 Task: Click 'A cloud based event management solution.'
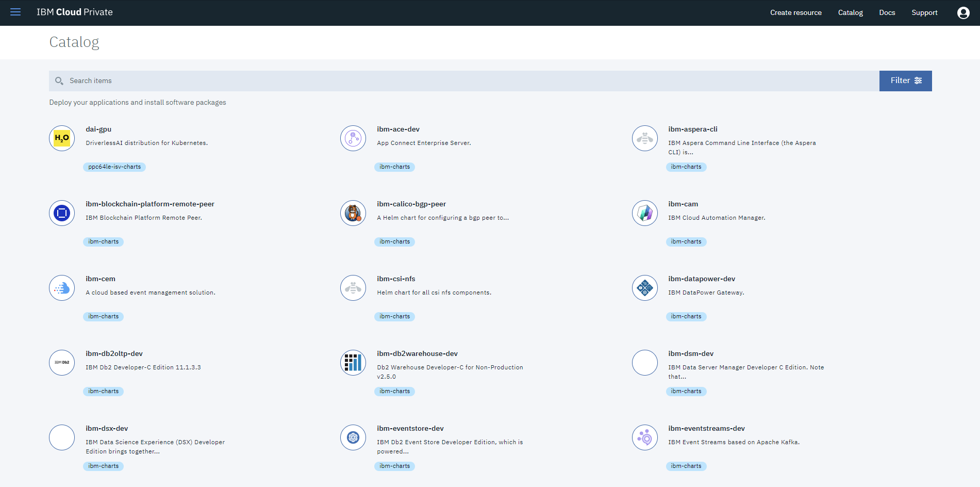click(x=151, y=293)
